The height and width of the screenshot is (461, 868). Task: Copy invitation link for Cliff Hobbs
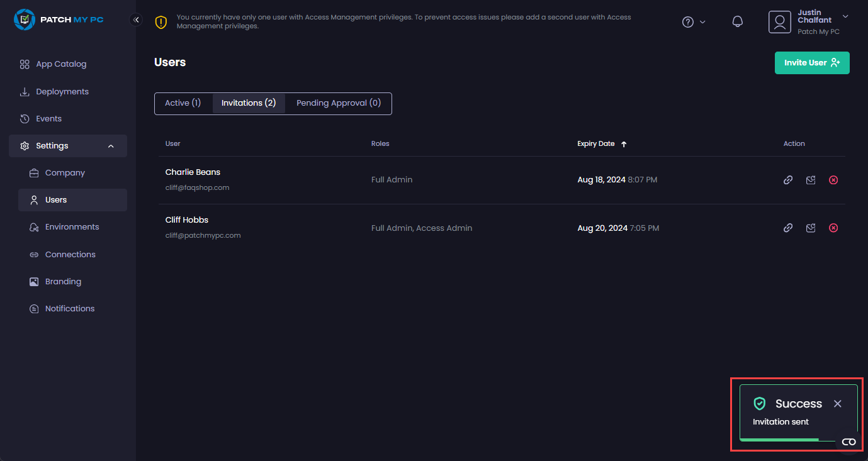point(787,228)
